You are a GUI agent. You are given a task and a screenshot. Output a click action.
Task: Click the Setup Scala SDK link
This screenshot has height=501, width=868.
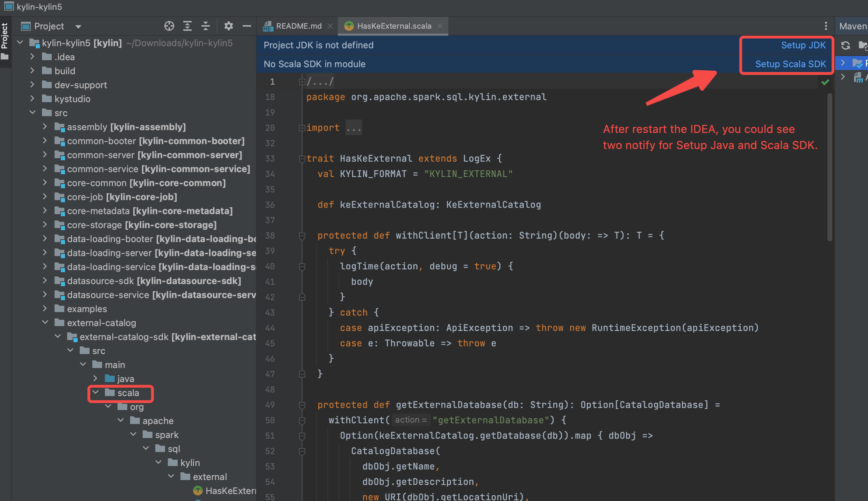pos(790,64)
